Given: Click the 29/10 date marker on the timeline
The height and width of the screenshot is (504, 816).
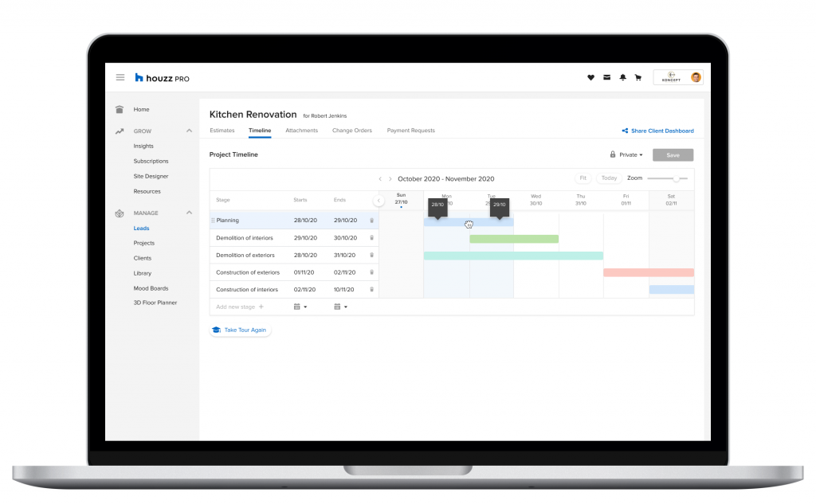Looking at the screenshot, I should (x=500, y=205).
